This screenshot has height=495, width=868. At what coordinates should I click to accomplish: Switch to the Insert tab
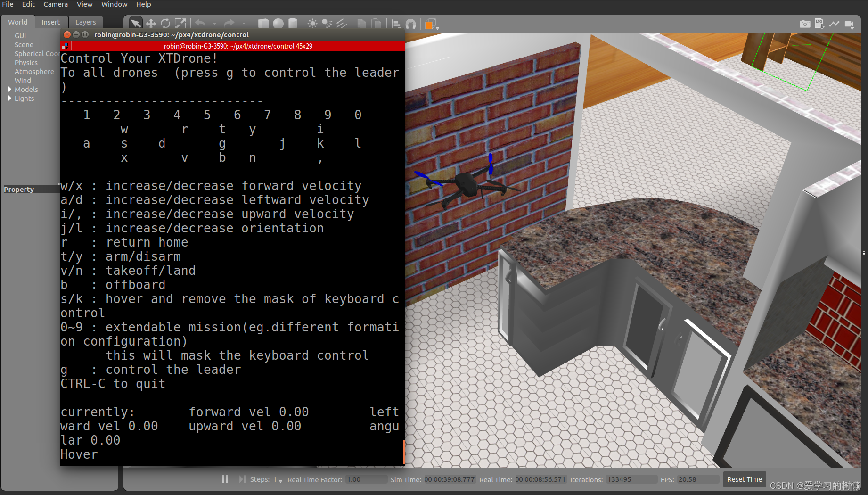[x=50, y=22]
